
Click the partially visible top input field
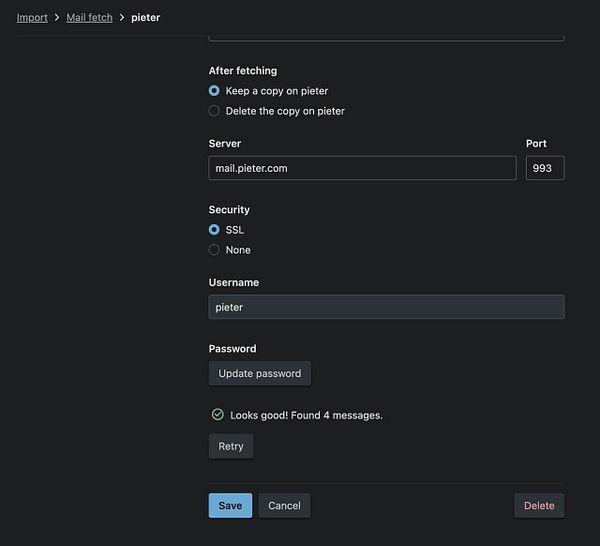(x=386, y=37)
